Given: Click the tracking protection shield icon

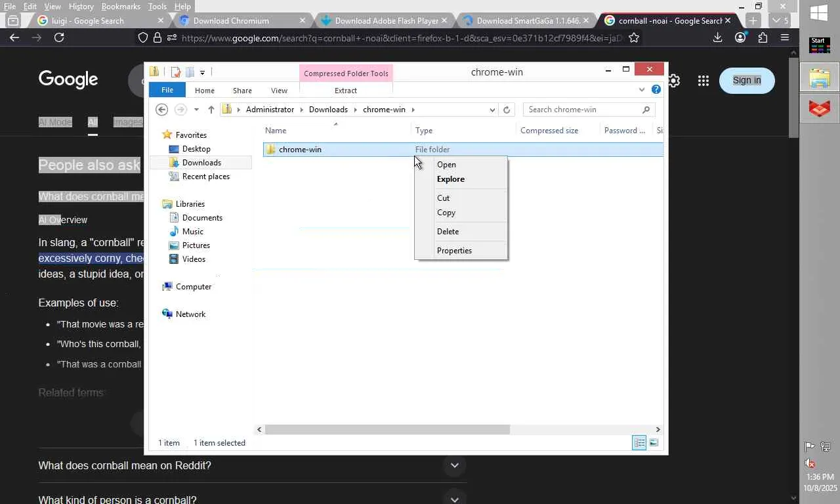Looking at the screenshot, I should [x=143, y=38].
